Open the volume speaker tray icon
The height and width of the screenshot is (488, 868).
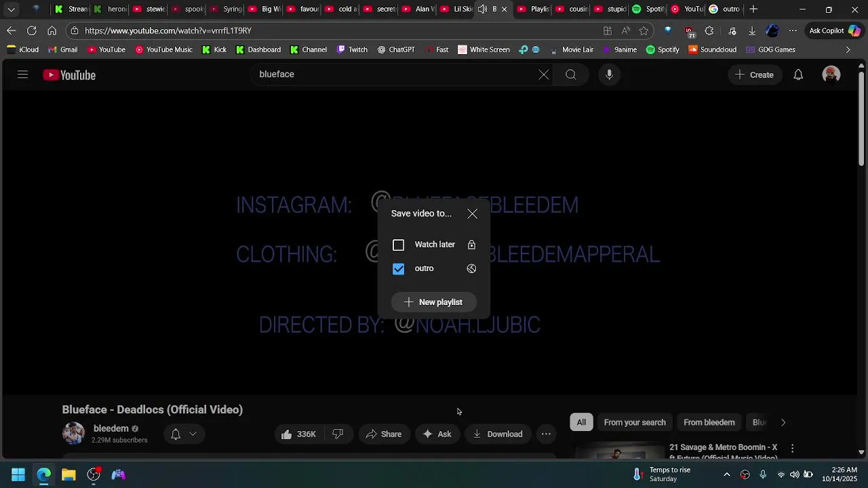(x=794, y=474)
